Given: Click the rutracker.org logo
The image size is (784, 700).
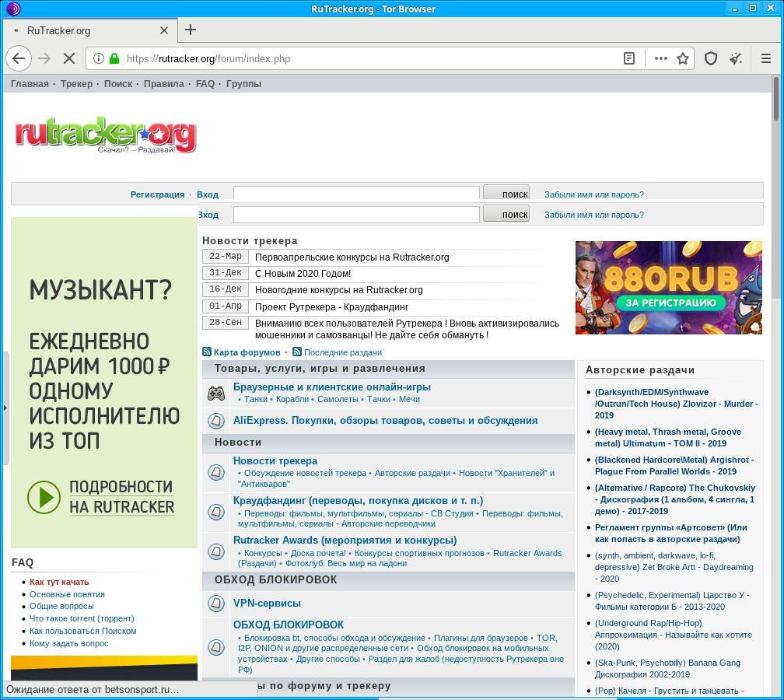Looking at the screenshot, I should click(106, 135).
